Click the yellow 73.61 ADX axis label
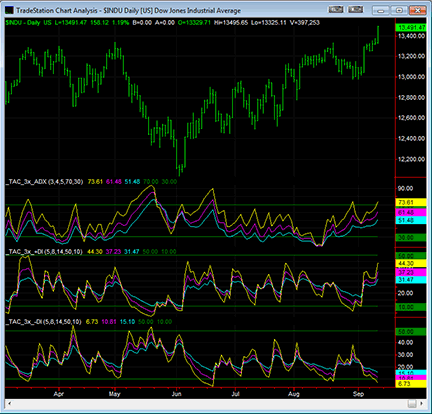432x414 pixels. (x=411, y=202)
